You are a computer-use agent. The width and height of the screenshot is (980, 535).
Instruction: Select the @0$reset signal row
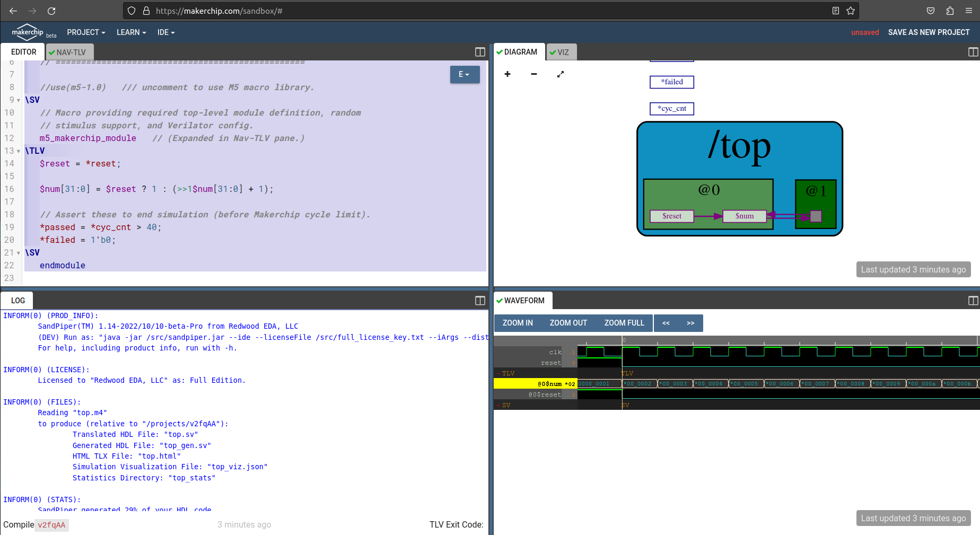(x=536, y=394)
